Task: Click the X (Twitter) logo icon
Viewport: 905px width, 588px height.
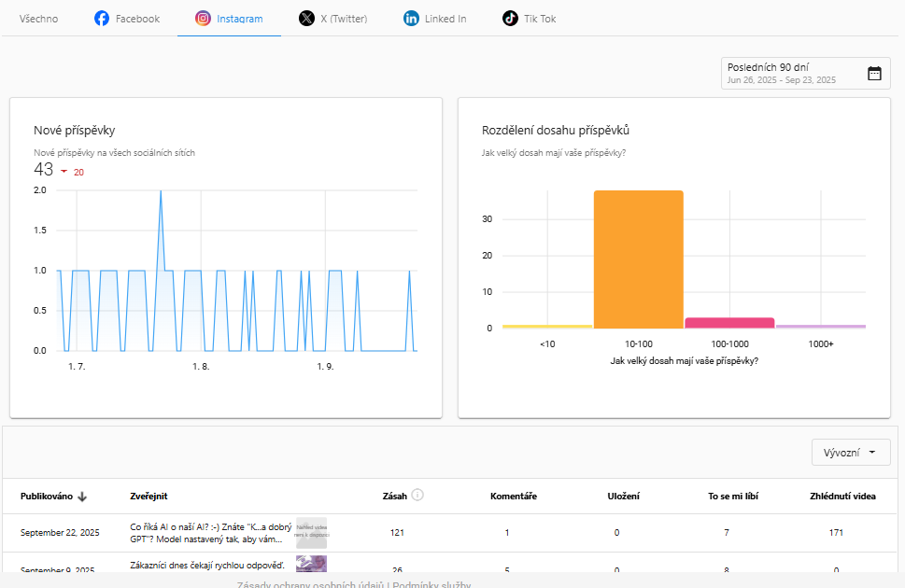Action: [306, 19]
